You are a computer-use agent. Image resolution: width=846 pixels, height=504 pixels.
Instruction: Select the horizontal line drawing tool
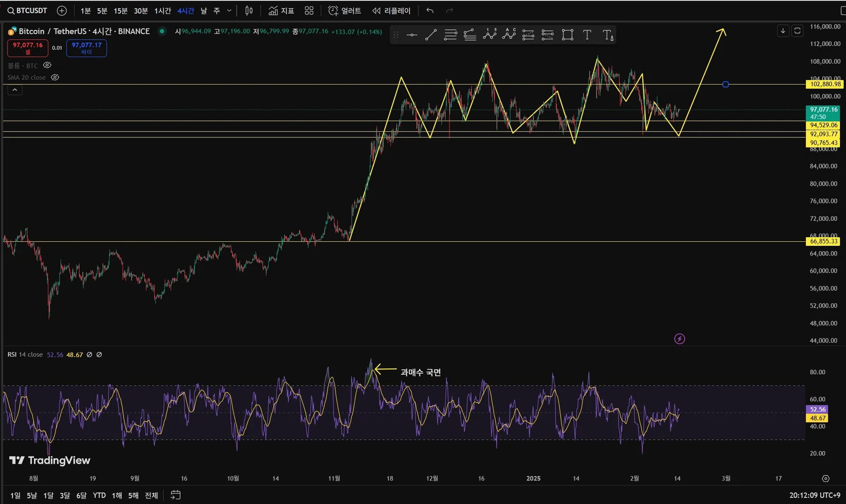pyautogui.click(x=412, y=35)
